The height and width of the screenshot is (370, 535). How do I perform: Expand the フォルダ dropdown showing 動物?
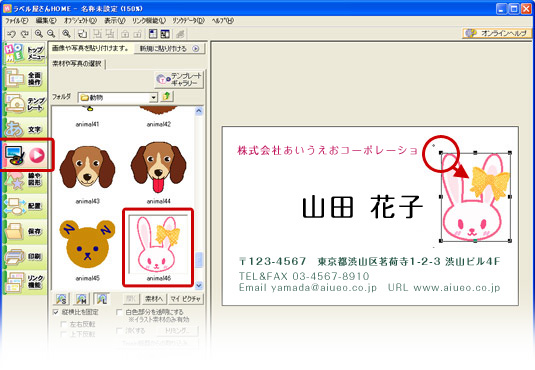point(154,98)
